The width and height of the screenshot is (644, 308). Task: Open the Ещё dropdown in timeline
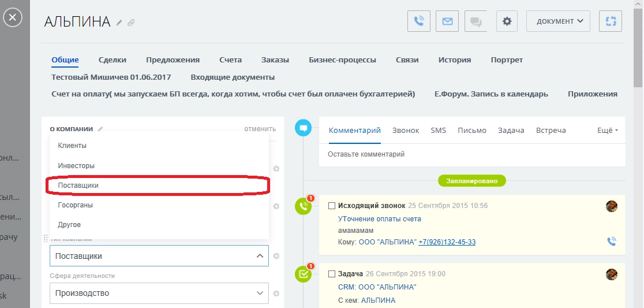pyautogui.click(x=607, y=131)
